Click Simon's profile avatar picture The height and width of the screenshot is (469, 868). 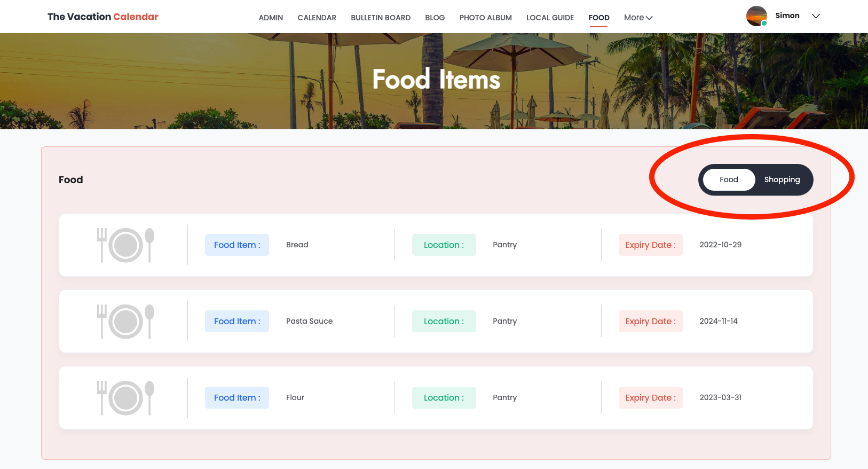[756, 16]
